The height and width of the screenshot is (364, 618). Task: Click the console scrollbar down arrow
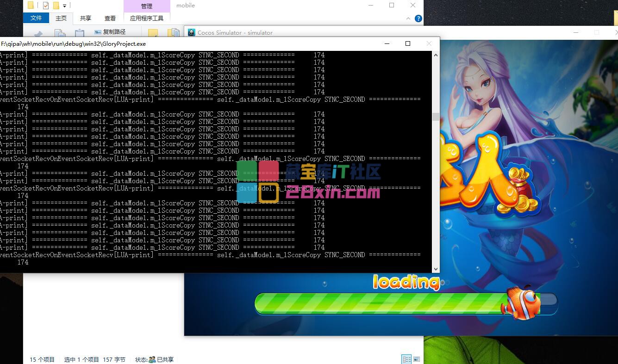pyautogui.click(x=436, y=269)
